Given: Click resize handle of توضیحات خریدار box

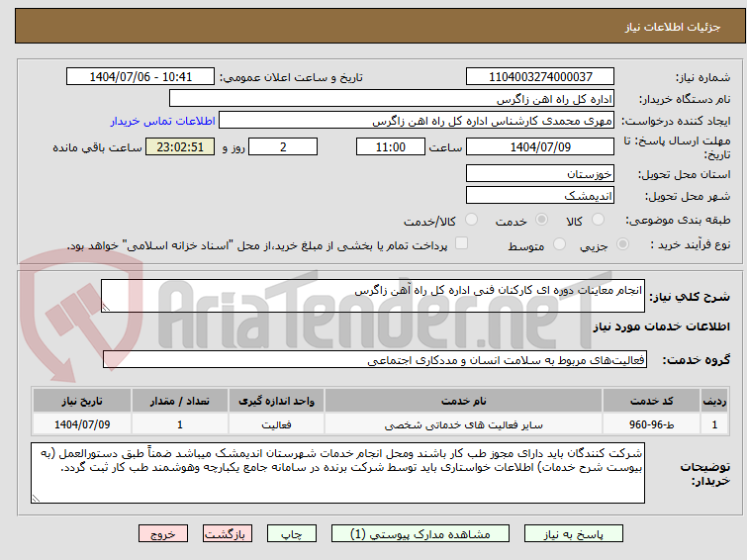Looking at the screenshot, I should tap(36, 498).
